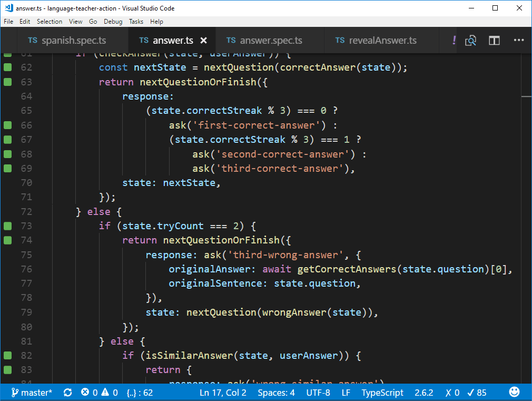Open the feedback smiley face icon

pos(514,392)
